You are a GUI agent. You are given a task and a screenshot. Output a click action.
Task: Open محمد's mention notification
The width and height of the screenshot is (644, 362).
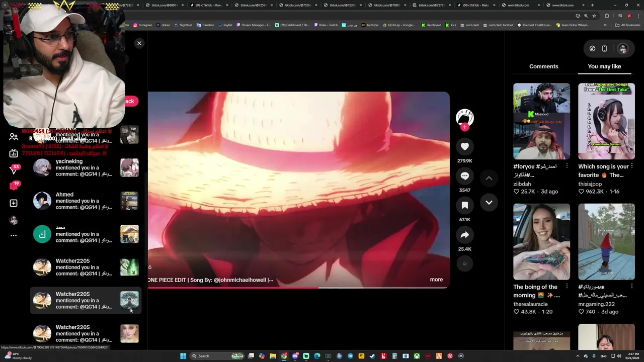[x=86, y=234]
